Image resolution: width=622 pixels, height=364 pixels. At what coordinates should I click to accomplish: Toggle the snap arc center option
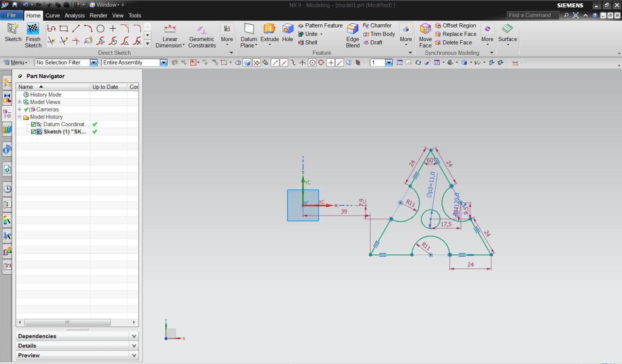point(312,62)
